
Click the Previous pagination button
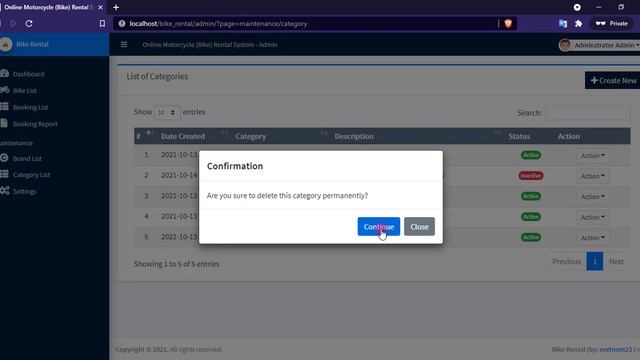tap(566, 261)
